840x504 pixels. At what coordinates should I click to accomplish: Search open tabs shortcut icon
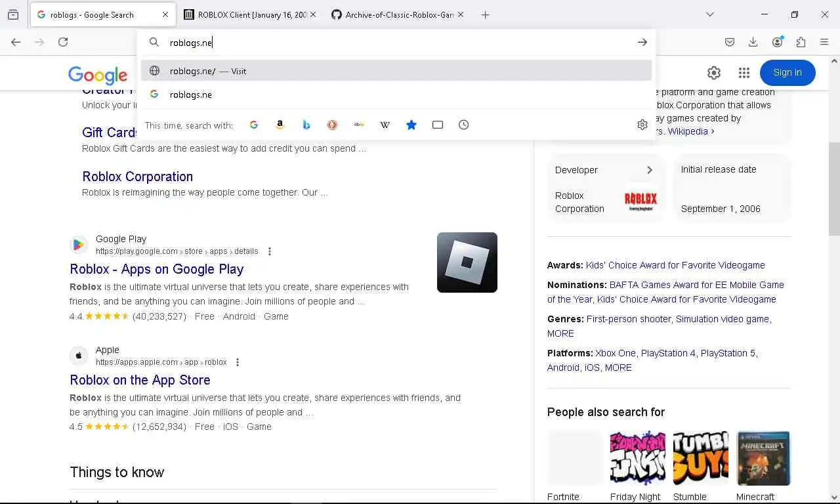[x=438, y=125]
